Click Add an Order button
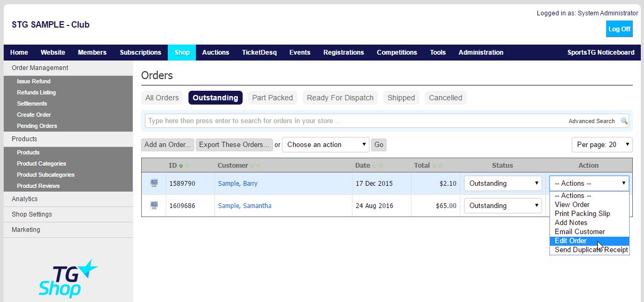Screen dimensions: 644x302 (168, 144)
